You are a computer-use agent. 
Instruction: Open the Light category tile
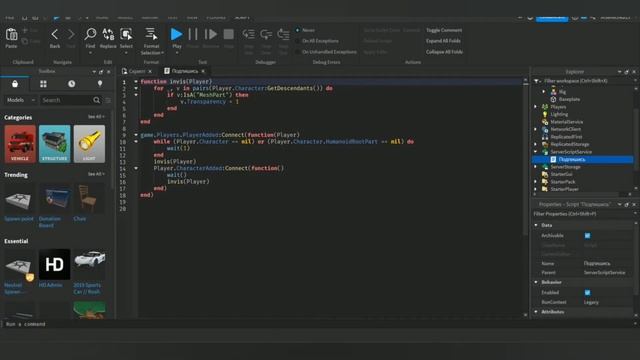89,144
